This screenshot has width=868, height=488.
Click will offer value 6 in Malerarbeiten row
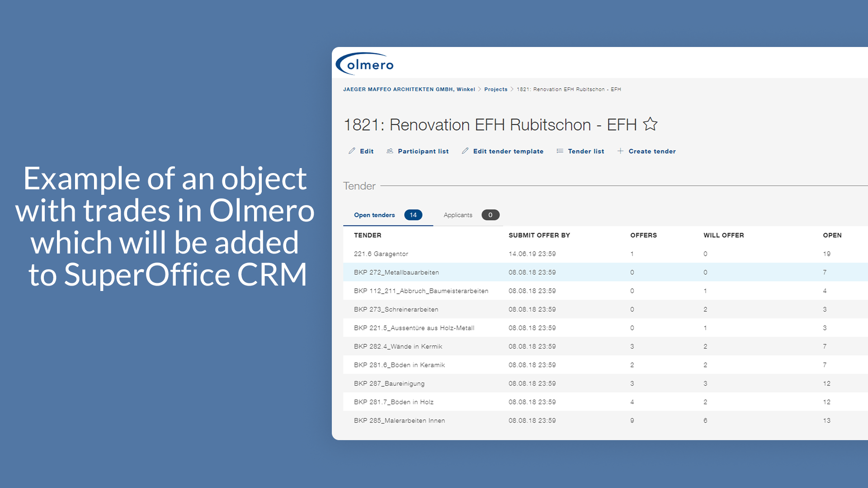(x=705, y=421)
